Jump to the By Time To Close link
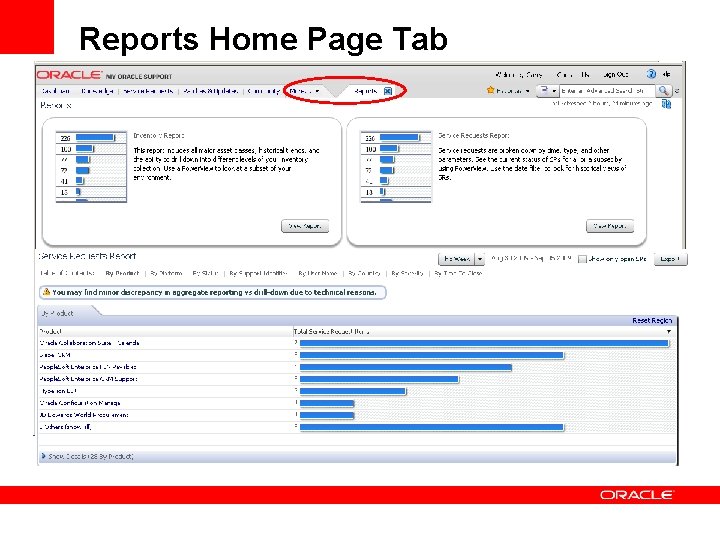The image size is (720, 540). point(458,273)
